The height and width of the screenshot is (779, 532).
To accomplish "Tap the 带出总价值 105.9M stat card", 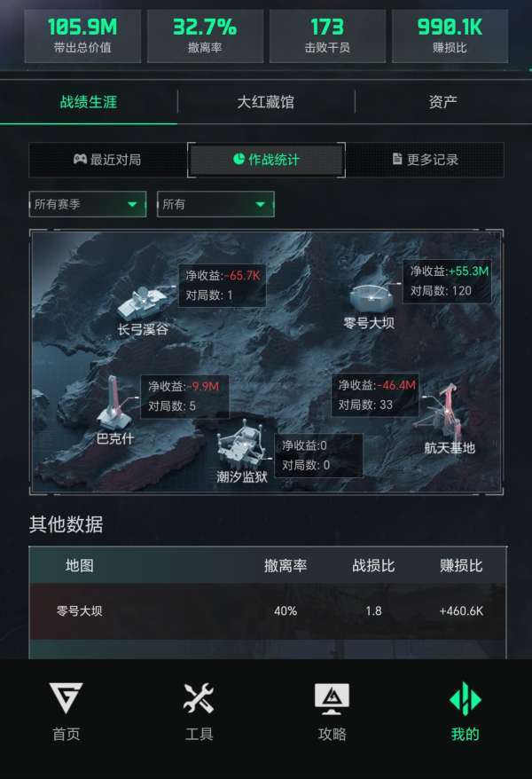I will pyautogui.click(x=82, y=35).
